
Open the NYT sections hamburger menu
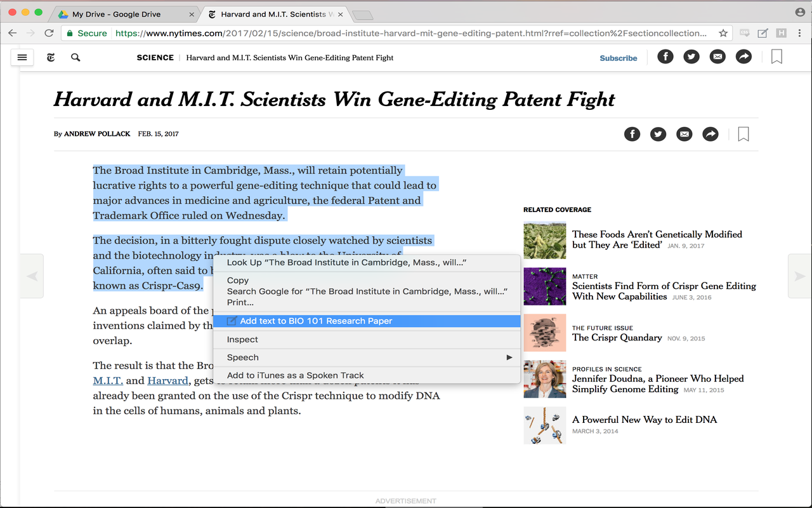coord(22,57)
